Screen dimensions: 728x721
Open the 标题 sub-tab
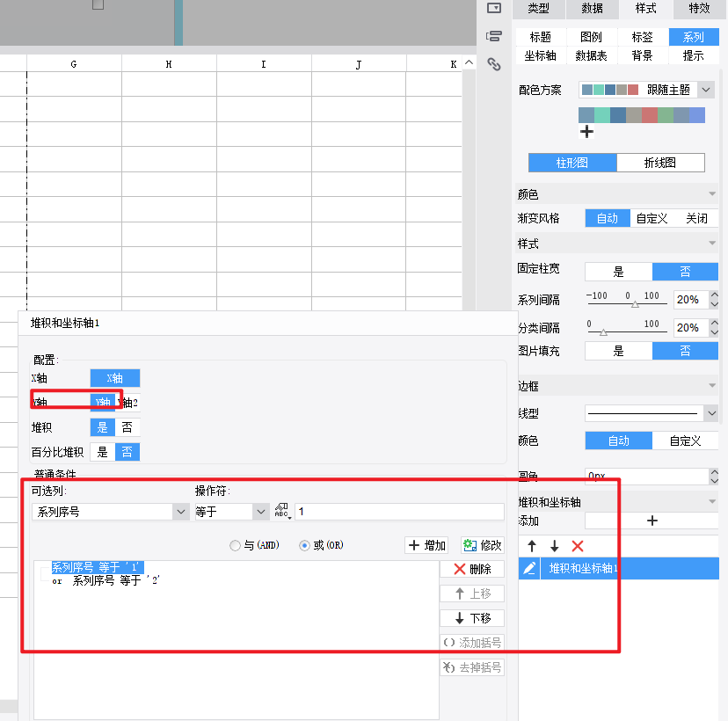click(x=541, y=37)
